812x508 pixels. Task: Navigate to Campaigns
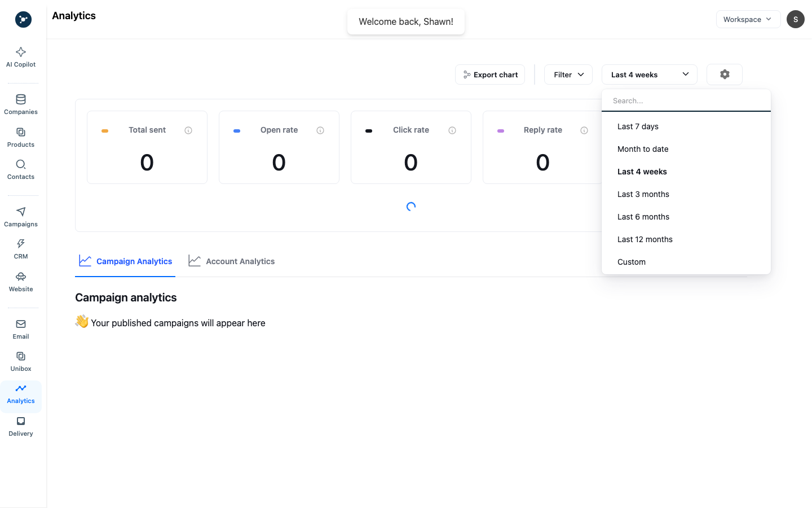click(x=21, y=217)
